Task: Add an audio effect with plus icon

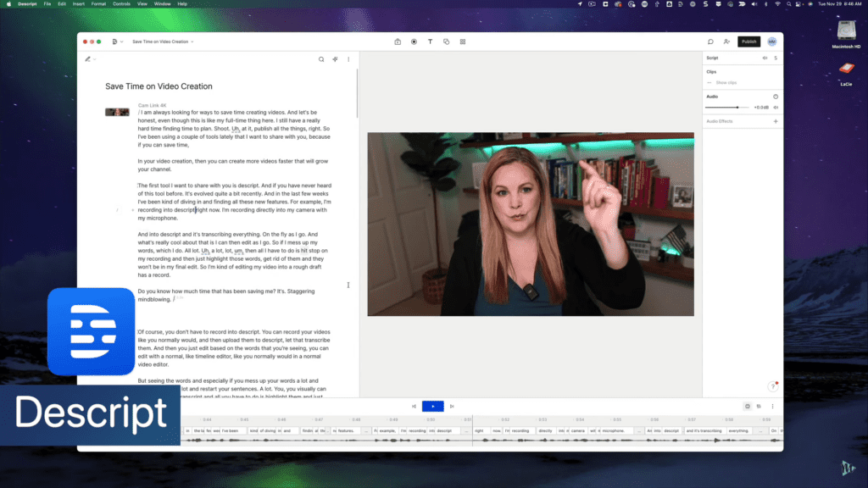Action: [776, 121]
